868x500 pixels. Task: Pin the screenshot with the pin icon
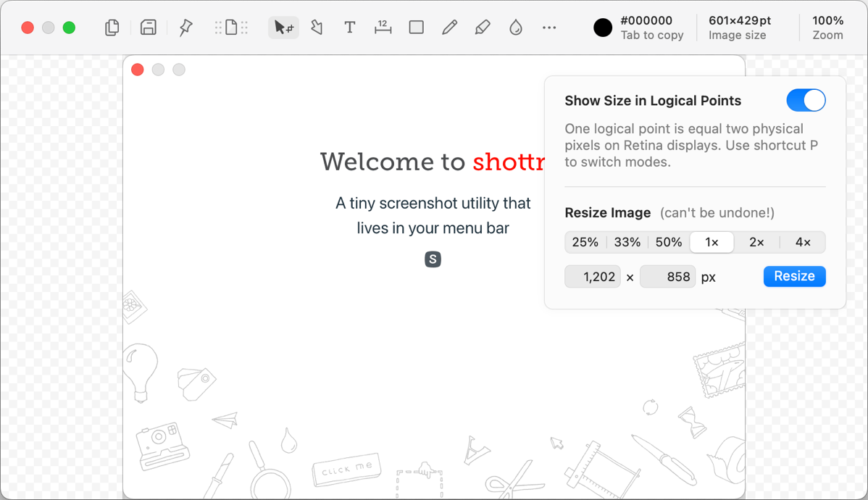point(186,28)
